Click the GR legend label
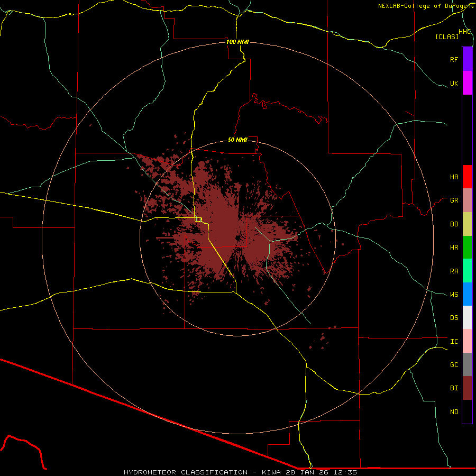The width and height of the screenshot is (476, 476). point(454,200)
